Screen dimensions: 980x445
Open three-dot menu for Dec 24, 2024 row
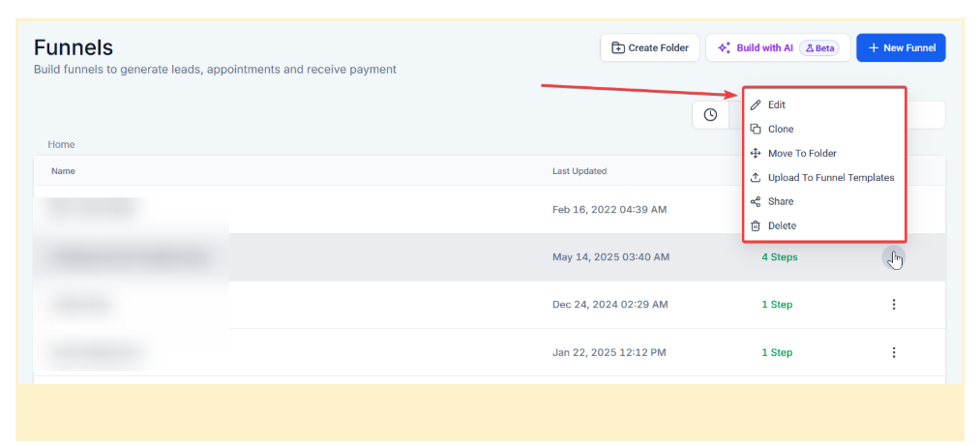(893, 305)
